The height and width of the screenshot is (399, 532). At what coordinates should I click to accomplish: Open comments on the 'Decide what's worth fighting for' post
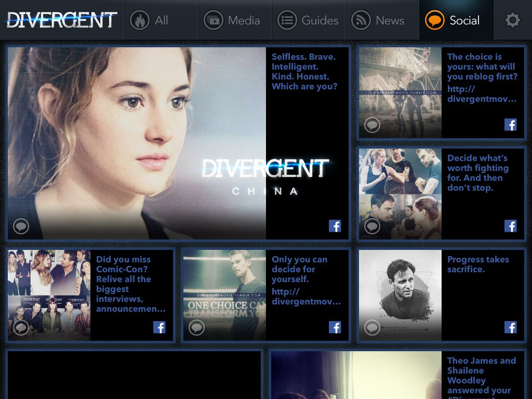(373, 226)
